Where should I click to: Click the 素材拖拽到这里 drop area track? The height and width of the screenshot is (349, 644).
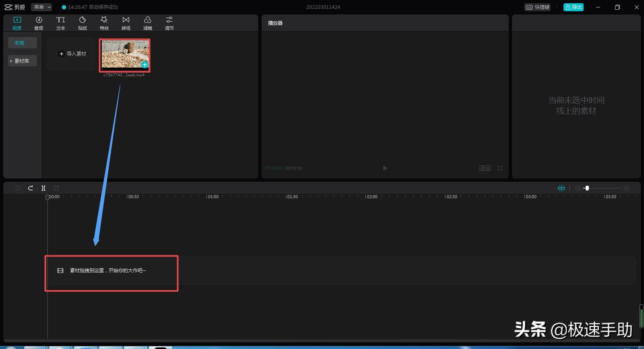pos(341,271)
